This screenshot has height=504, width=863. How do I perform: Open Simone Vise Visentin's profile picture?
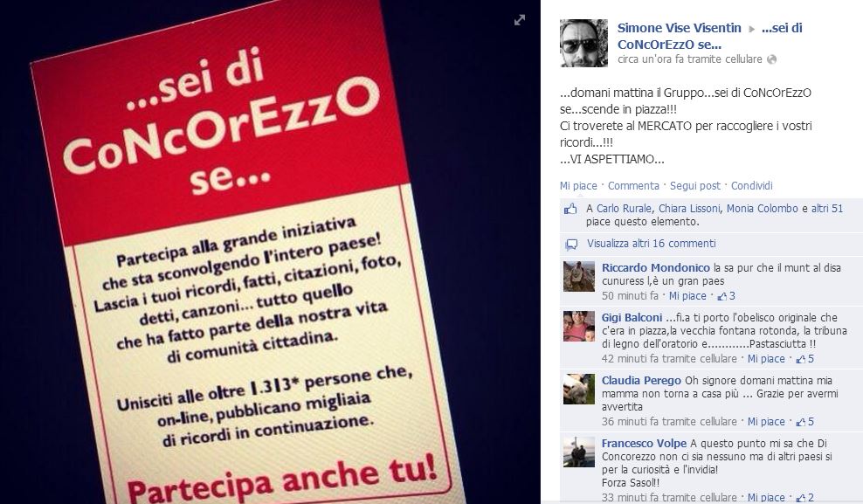tap(584, 43)
